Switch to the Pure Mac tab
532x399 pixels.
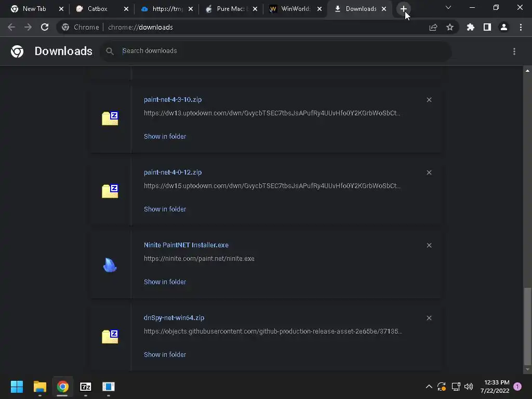point(232,9)
